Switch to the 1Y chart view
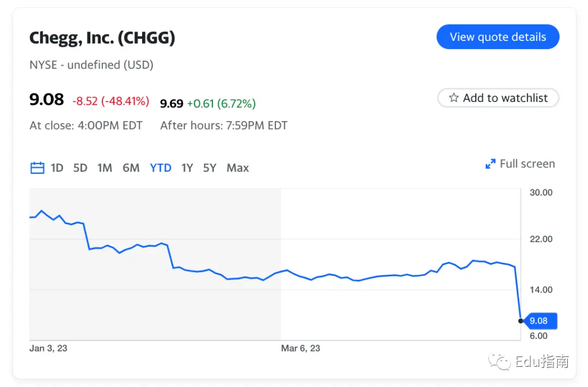The image size is (588, 387). click(187, 168)
